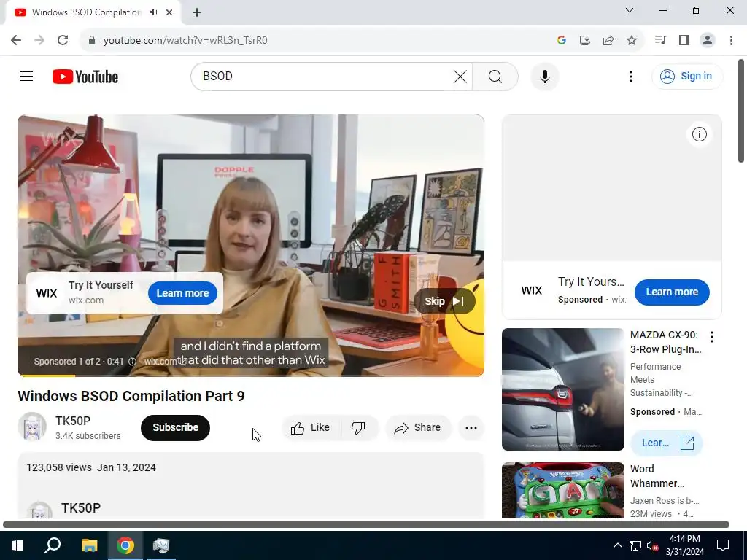Open the Word Whammer video title
This screenshot has width=747, height=560.
point(657,476)
